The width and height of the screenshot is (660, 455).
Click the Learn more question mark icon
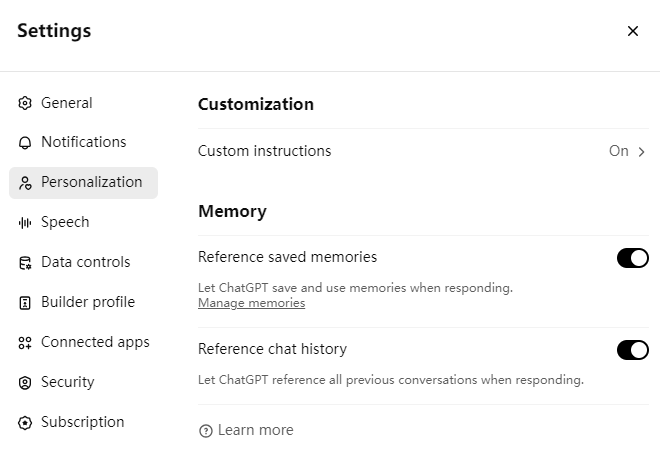[206, 431]
